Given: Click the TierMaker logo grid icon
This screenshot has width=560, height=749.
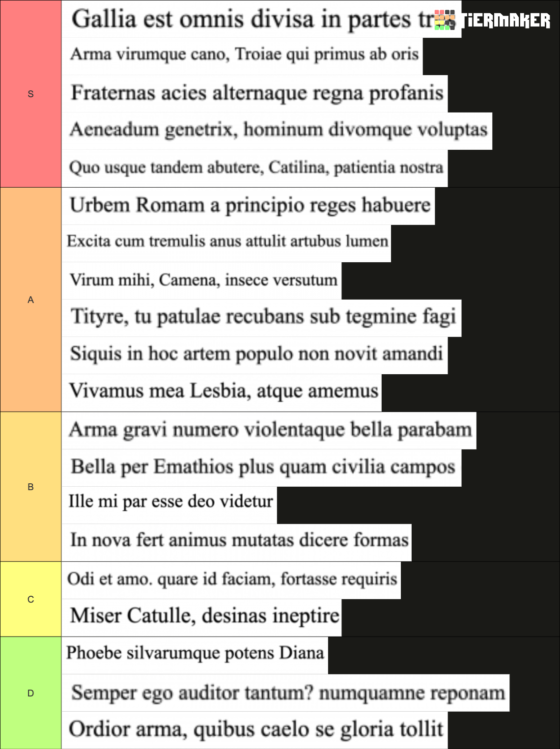Looking at the screenshot, I should click(x=445, y=20).
